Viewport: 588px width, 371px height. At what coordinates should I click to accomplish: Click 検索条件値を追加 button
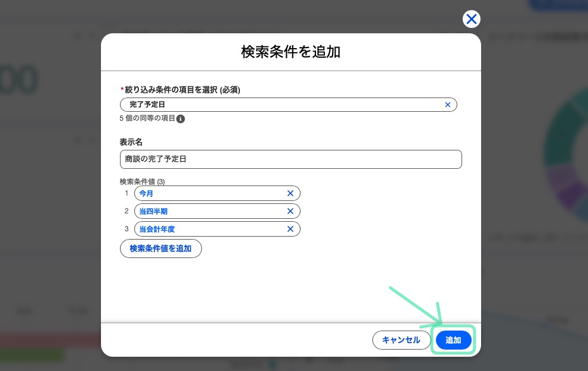160,249
